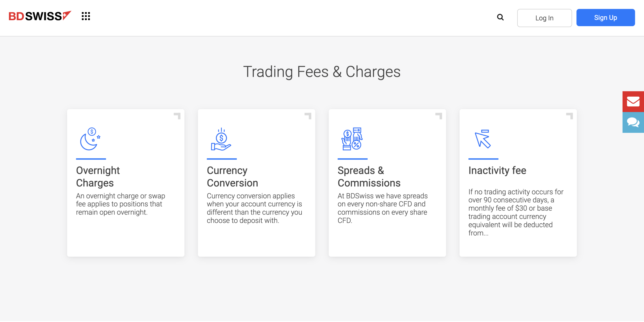Open the Inactivity fee heading
The width and height of the screenshot is (644, 322).
tap(497, 171)
